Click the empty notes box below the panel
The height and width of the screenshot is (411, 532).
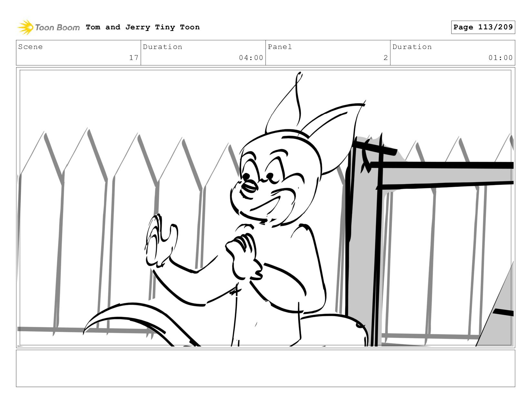tap(265, 368)
